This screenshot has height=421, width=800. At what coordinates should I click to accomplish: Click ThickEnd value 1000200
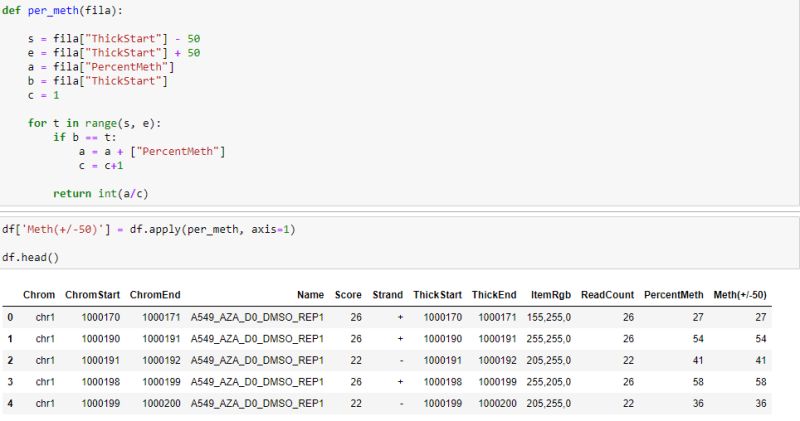[x=497, y=403]
